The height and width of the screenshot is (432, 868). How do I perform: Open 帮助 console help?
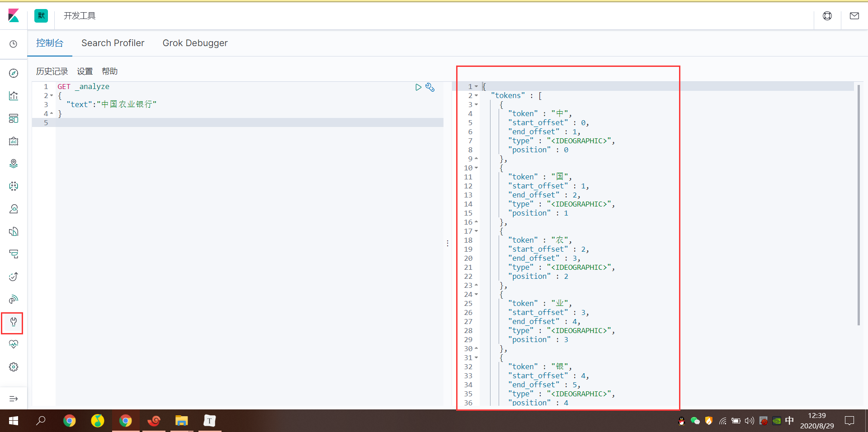[109, 71]
